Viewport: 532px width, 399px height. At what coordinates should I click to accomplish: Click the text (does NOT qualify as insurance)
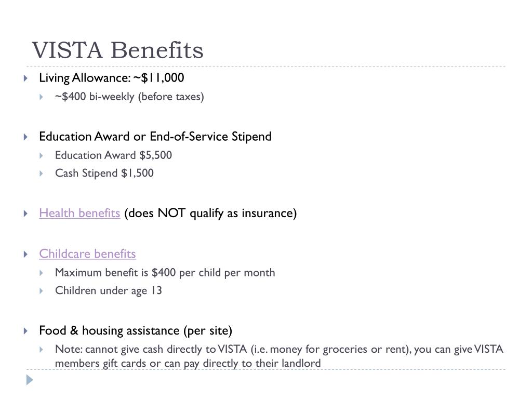(x=210, y=214)
